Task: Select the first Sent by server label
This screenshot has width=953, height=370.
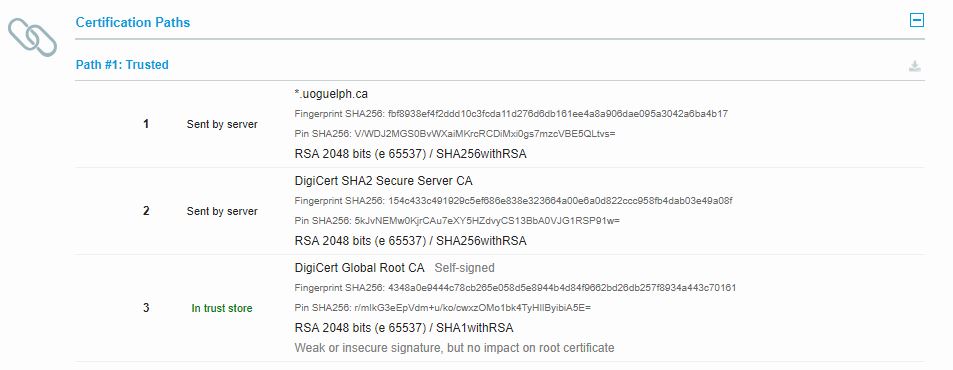Action: [222, 125]
